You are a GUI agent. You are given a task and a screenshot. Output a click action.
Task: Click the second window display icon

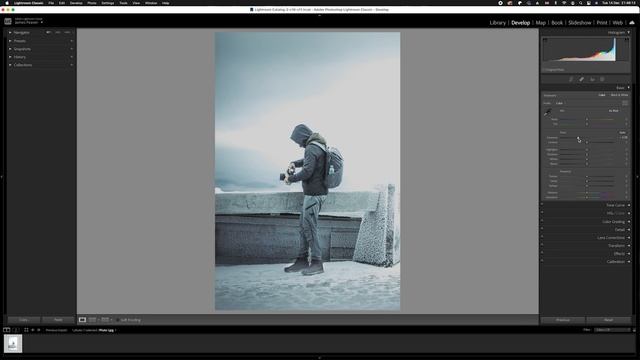coord(16,330)
